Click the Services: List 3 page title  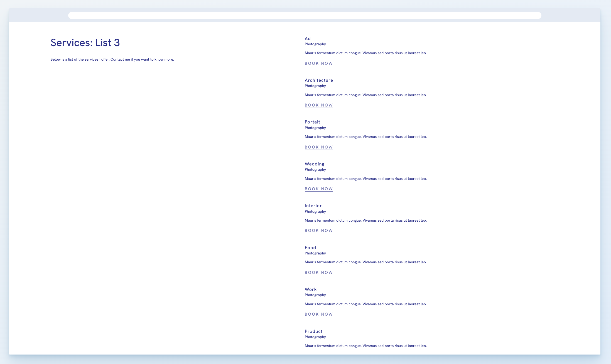pos(85,43)
